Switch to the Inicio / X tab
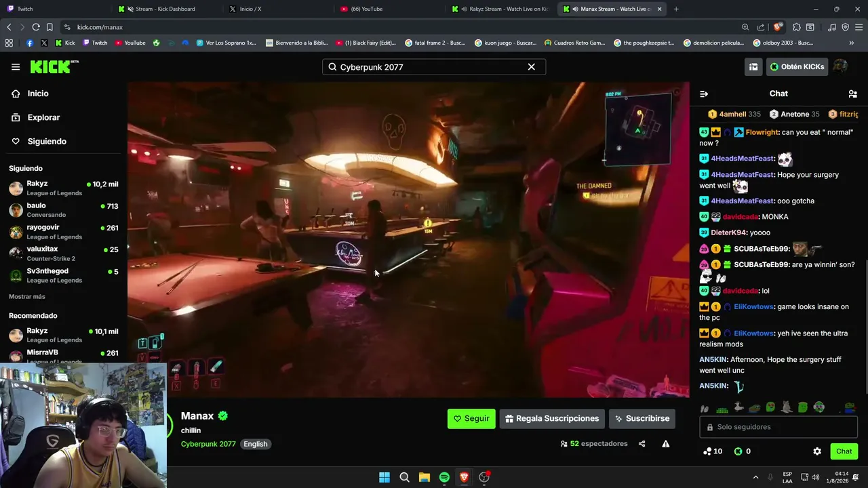Image resolution: width=868 pixels, height=488 pixels. 279,9
